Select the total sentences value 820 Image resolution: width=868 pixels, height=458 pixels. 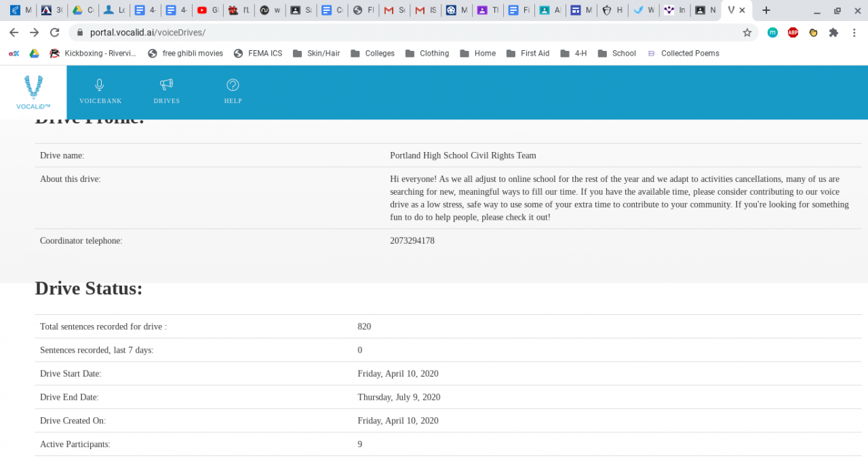tap(364, 326)
